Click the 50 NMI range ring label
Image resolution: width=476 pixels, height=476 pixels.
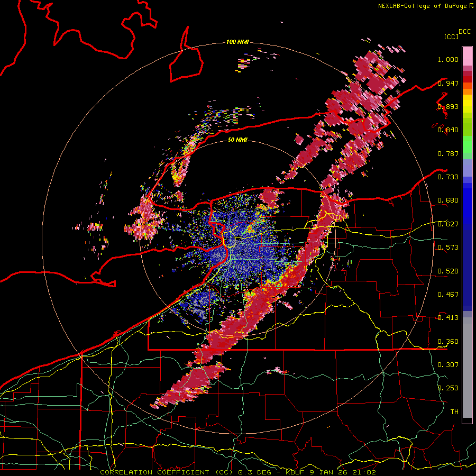[237, 140]
